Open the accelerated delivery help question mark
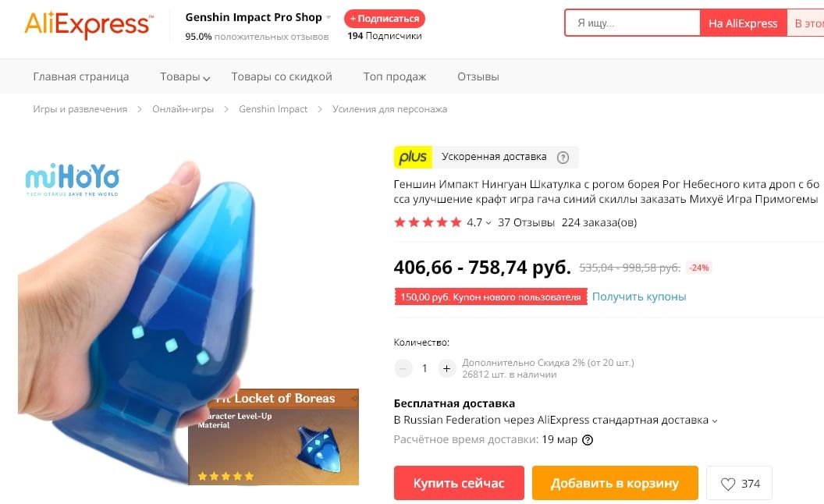Viewport: 824px width, 504px height. (563, 157)
